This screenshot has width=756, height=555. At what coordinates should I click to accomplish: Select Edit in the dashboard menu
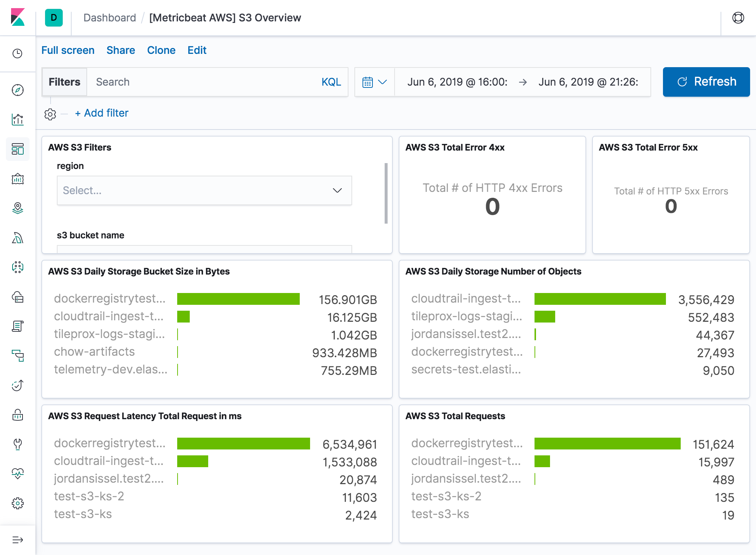pos(197,50)
